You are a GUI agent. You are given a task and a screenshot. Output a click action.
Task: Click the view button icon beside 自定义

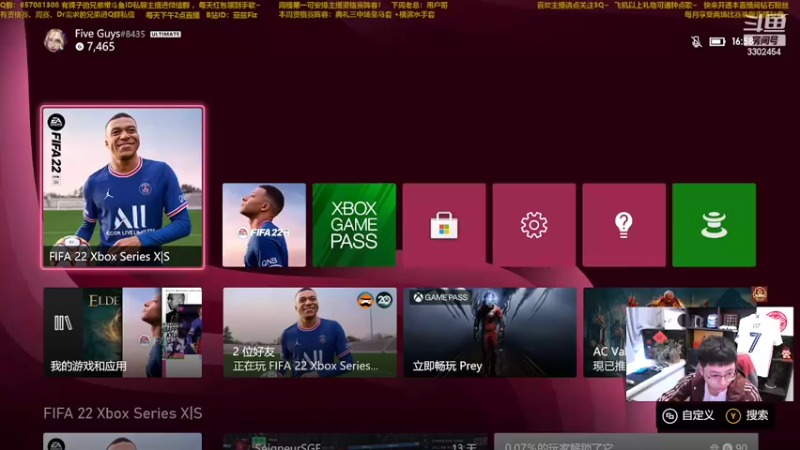tap(670, 416)
